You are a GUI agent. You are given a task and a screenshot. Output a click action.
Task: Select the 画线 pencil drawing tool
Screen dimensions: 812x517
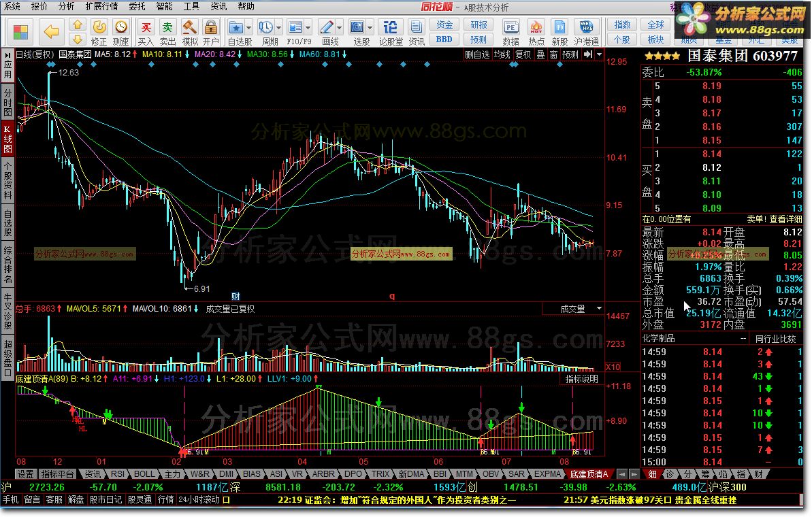coord(327,27)
